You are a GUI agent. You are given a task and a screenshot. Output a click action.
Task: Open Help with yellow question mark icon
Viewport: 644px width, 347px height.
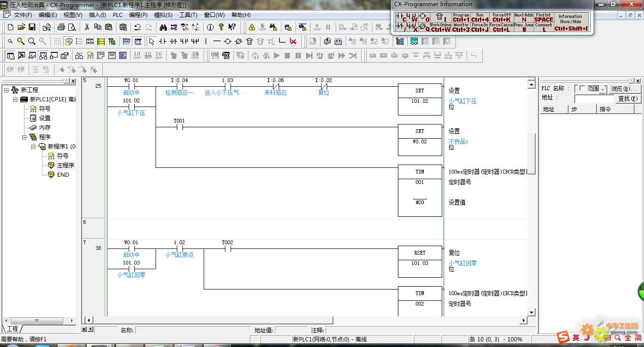(221, 27)
